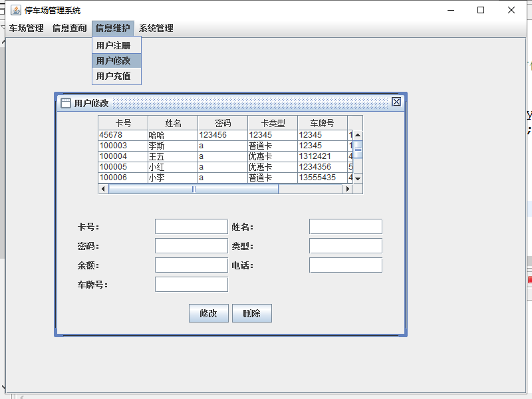The height and width of the screenshot is (399, 532).
Task: Click the plate number cell 13555435
Action: (x=323, y=178)
